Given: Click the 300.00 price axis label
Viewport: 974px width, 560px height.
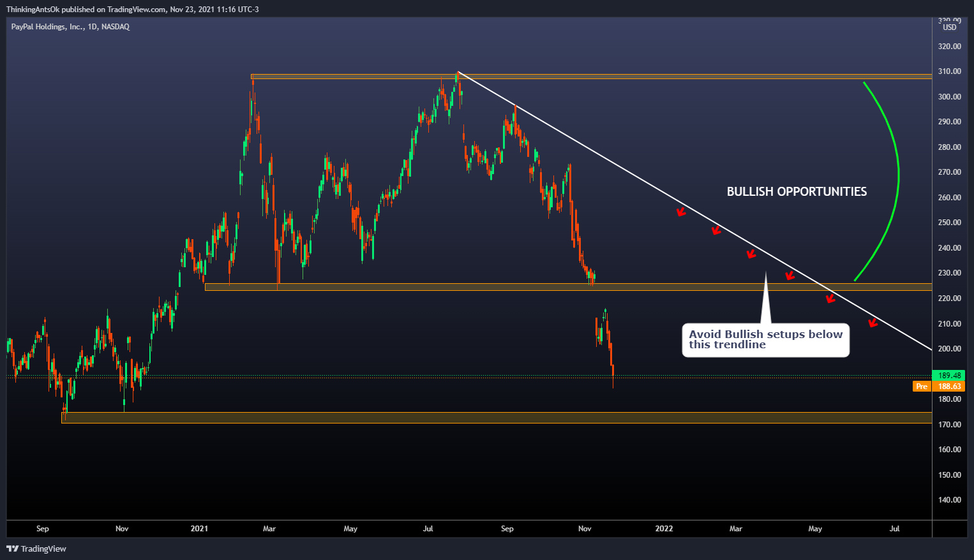Looking at the screenshot, I should point(950,97).
